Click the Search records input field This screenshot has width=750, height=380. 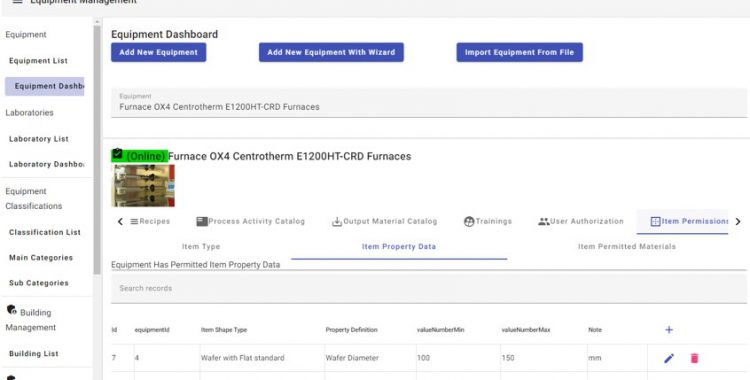[429, 288]
